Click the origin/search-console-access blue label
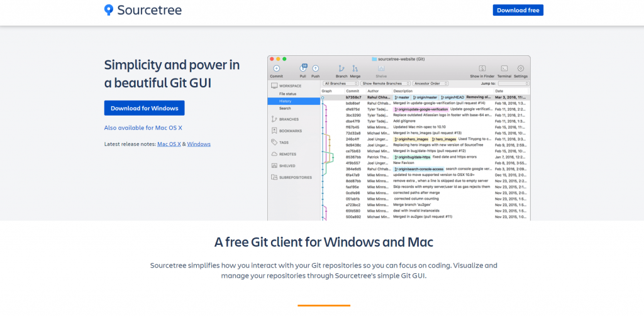Image resolution: width=644 pixels, height=316 pixels. [x=419, y=168]
